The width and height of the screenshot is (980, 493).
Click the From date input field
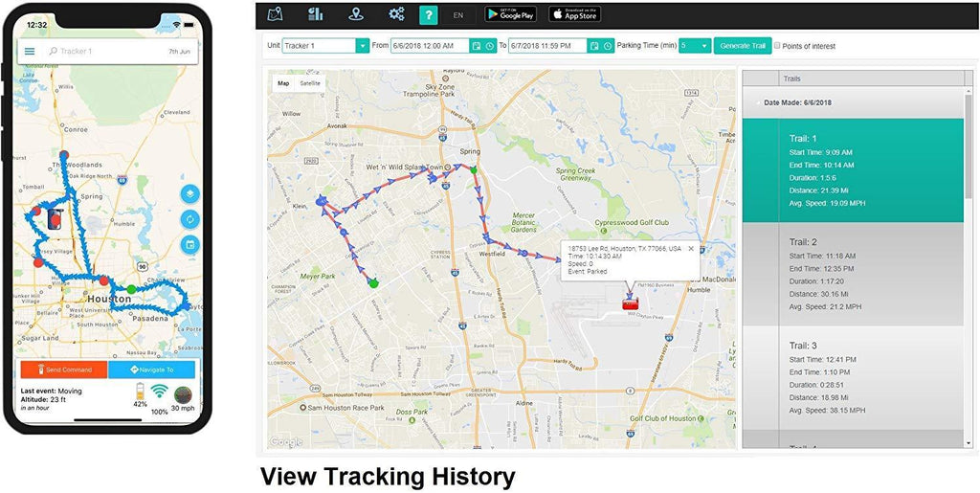coord(430,46)
